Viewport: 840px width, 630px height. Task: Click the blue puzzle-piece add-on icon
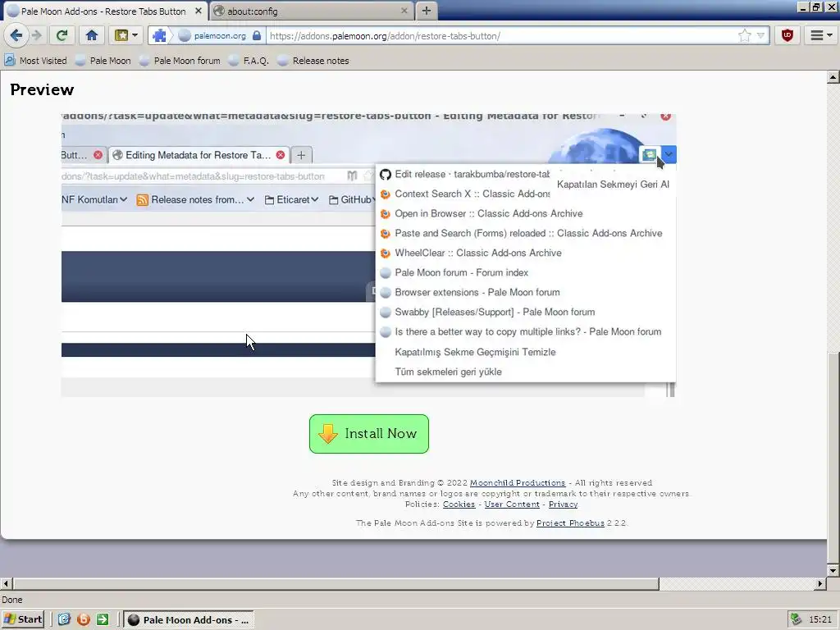tap(160, 36)
